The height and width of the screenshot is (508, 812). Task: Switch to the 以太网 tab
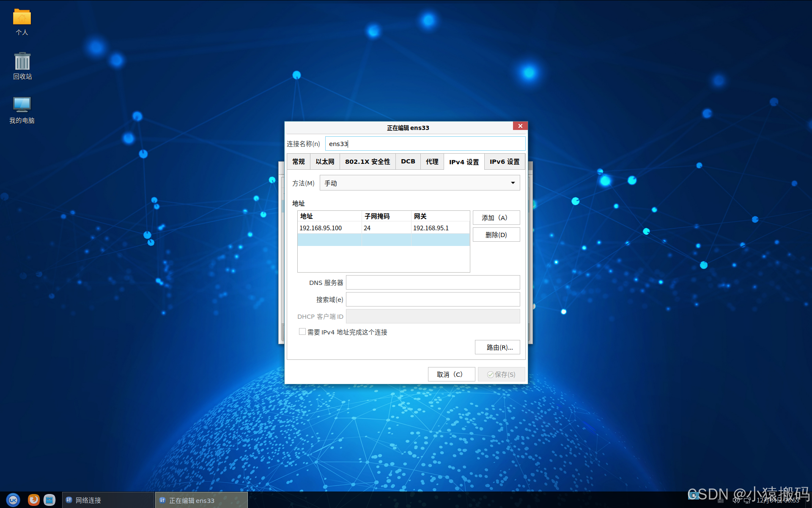pos(325,162)
